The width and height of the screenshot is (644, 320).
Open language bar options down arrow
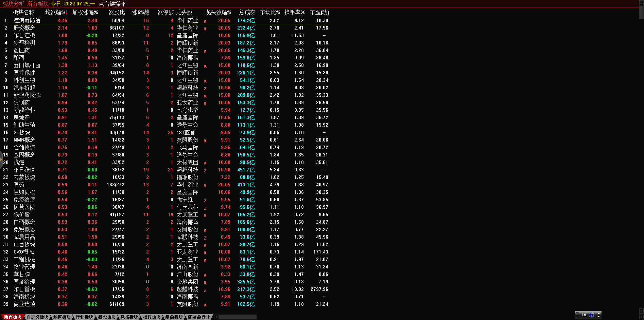[x=599, y=317]
